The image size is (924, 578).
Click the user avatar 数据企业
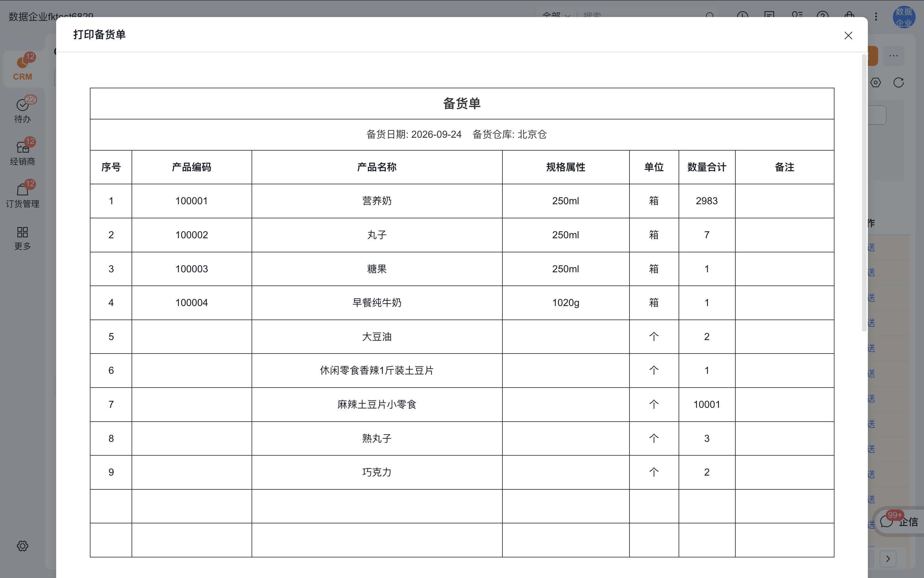click(903, 17)
